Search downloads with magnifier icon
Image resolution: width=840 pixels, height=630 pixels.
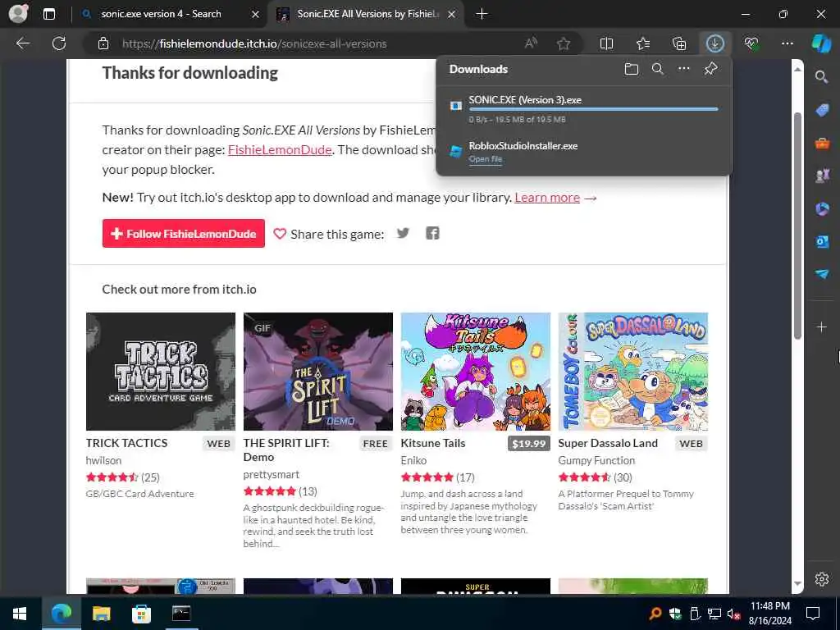[657, 69]
